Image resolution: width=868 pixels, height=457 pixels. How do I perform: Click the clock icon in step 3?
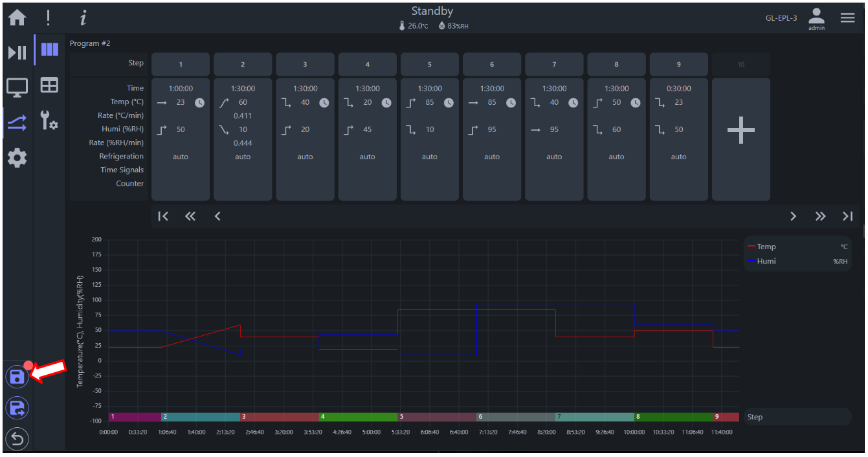(324, 102)
